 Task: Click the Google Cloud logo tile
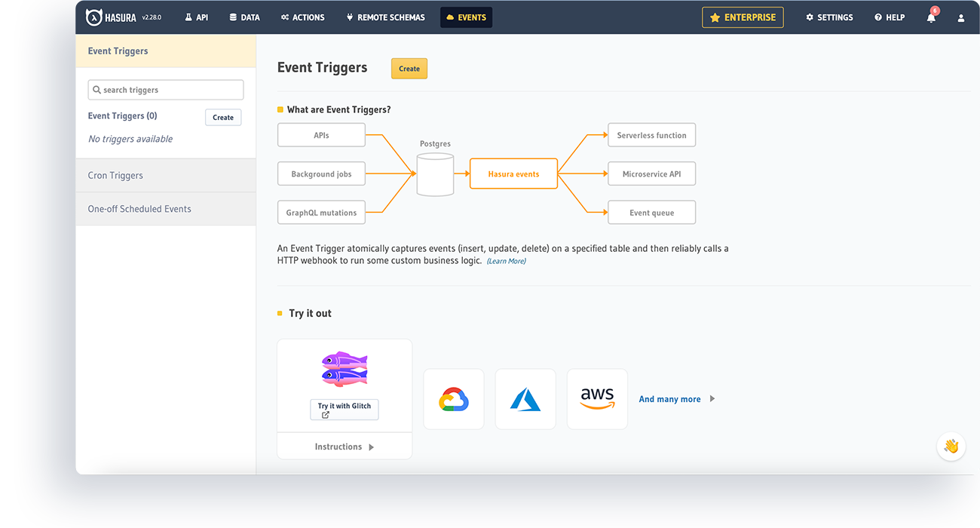(x=454, y=399)
